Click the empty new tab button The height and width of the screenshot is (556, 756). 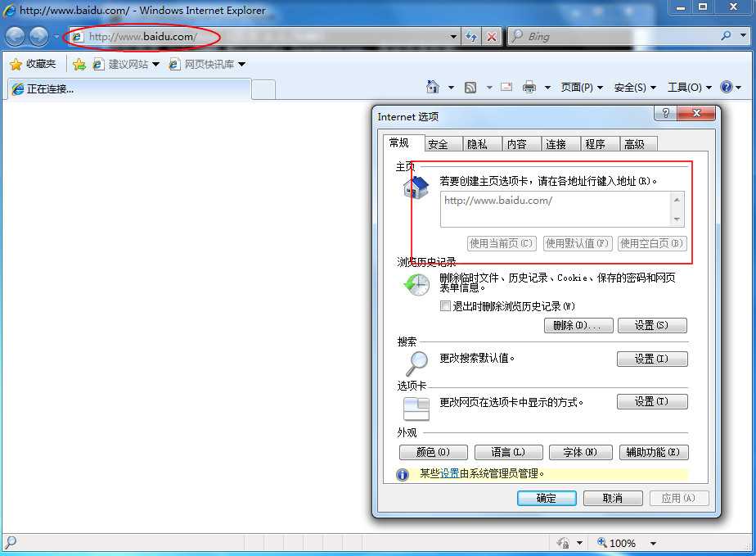pos(263,90)
